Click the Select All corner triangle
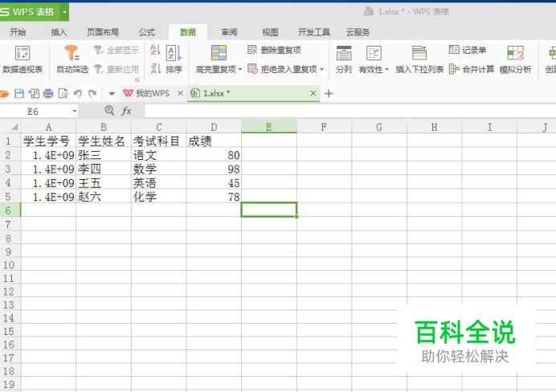The width and height of the screenshot is (556, 392). click(x=14, y=127)
